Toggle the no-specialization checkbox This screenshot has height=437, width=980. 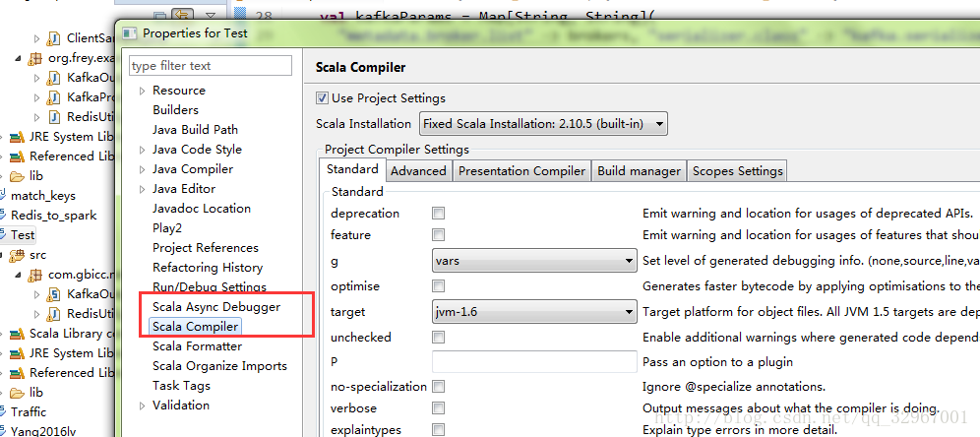(438, 387)
